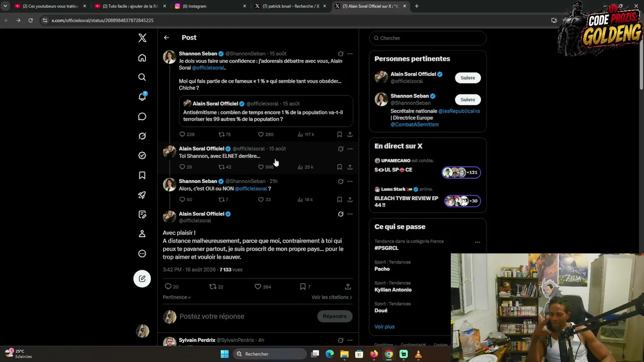Open Grok action on Shannon's first post
This screenshot has width=644, height=362.
click(341, 54)
